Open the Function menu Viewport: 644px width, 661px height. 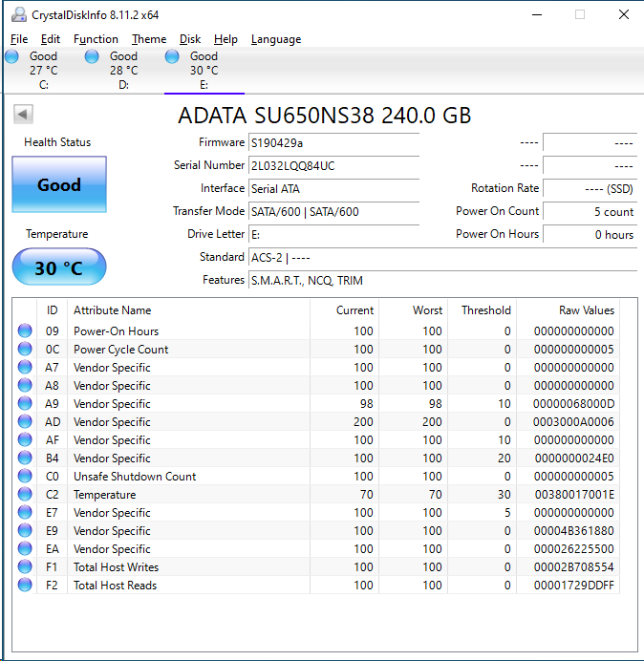96,39
